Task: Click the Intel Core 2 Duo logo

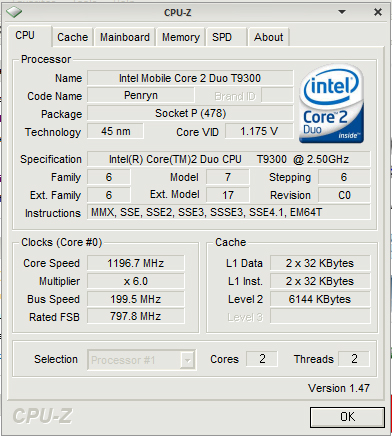Action: tap(331, 104)
